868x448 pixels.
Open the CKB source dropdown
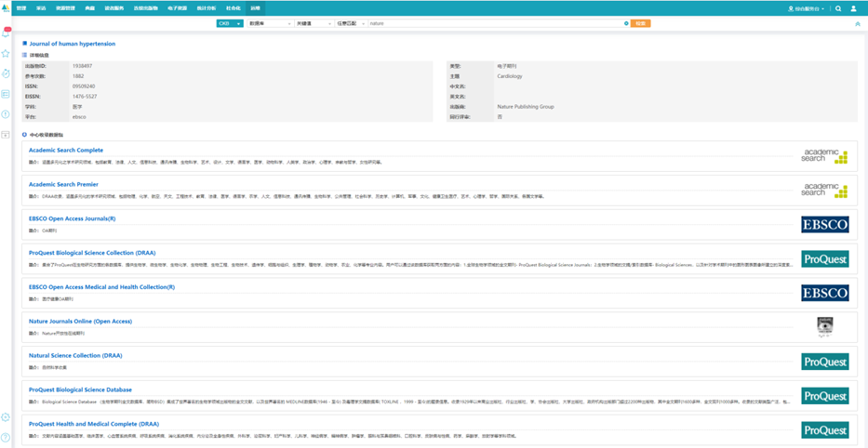tap(230, 23)
